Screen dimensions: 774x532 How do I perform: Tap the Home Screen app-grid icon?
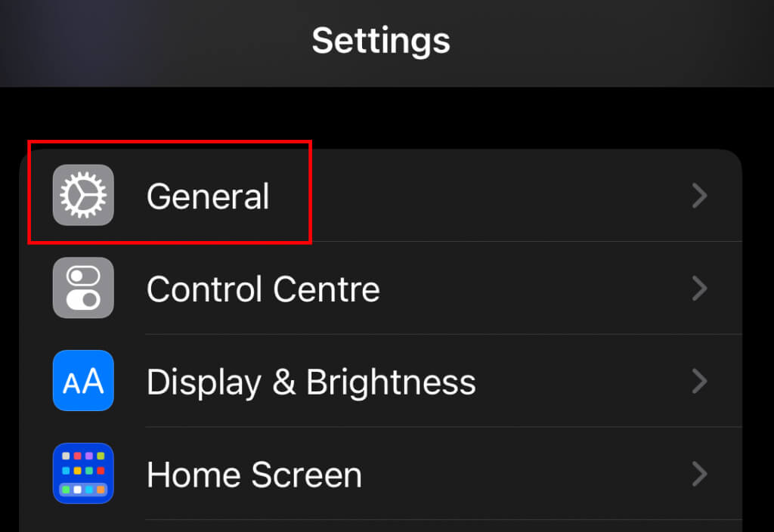[x=83, y=474]
